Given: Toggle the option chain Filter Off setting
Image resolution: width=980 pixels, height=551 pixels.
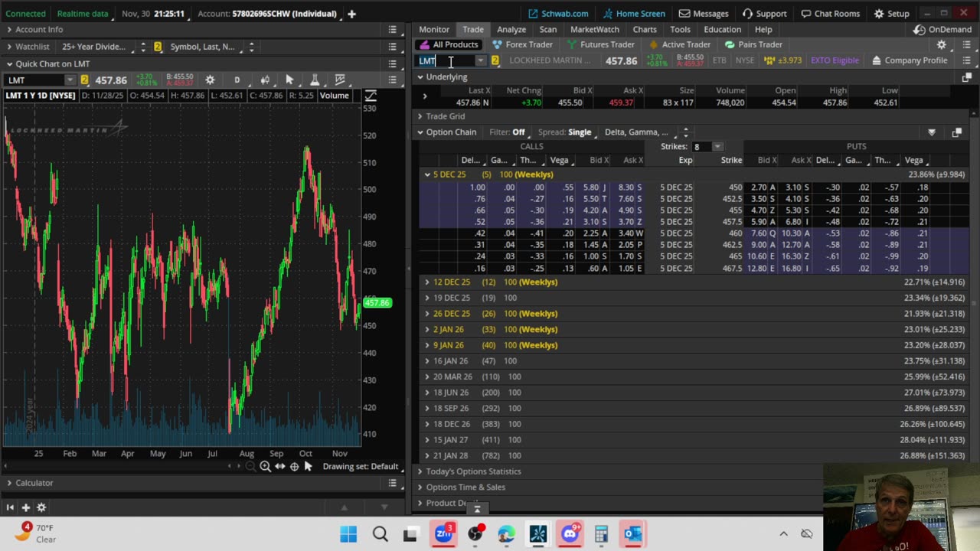Looking at the screenshot, I should click(507, 132).
